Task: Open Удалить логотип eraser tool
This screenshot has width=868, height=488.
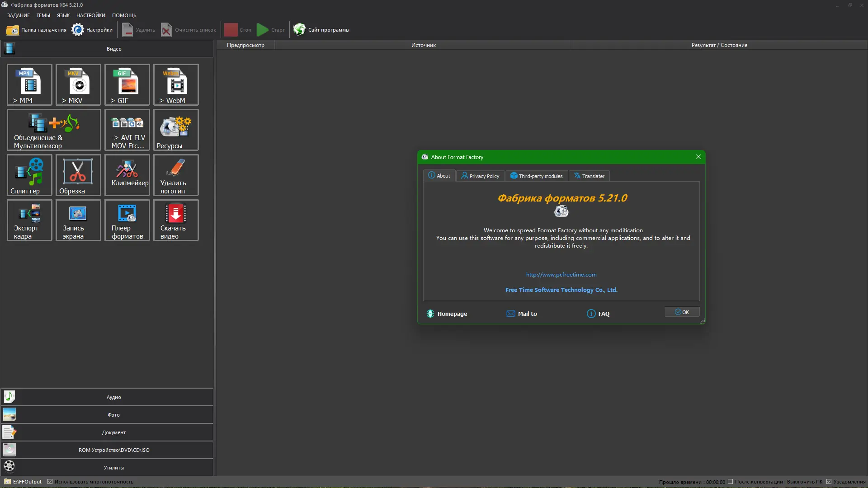Action: pos(176,175)
